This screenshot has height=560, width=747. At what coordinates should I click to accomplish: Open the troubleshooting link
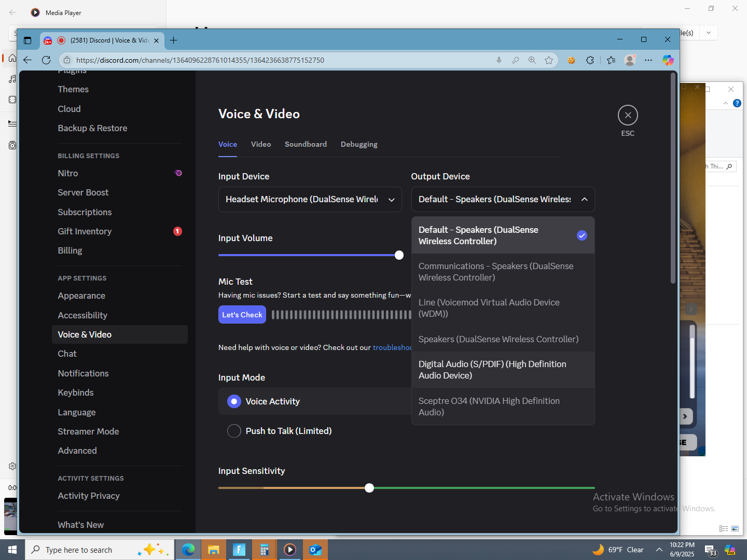click(x=392, y=347)
